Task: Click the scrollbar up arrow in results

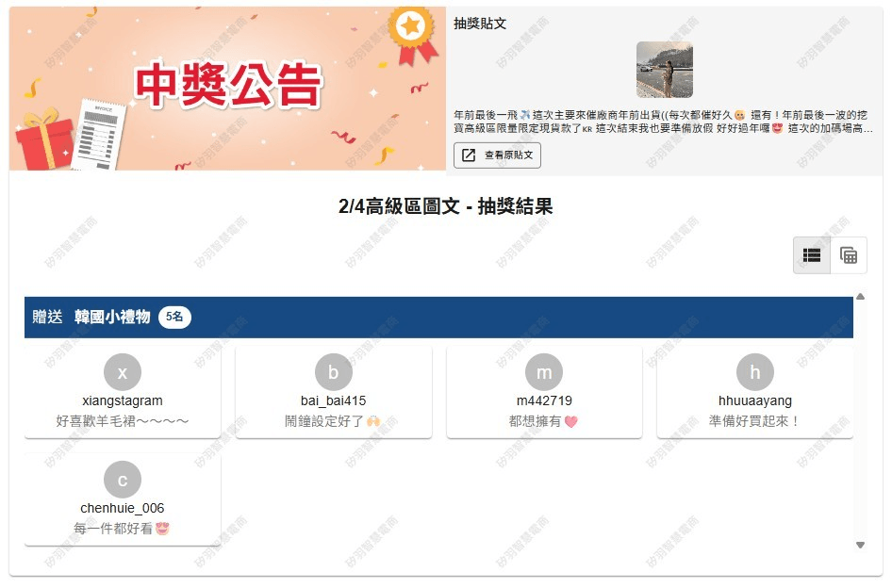Action: click(860, 297)
